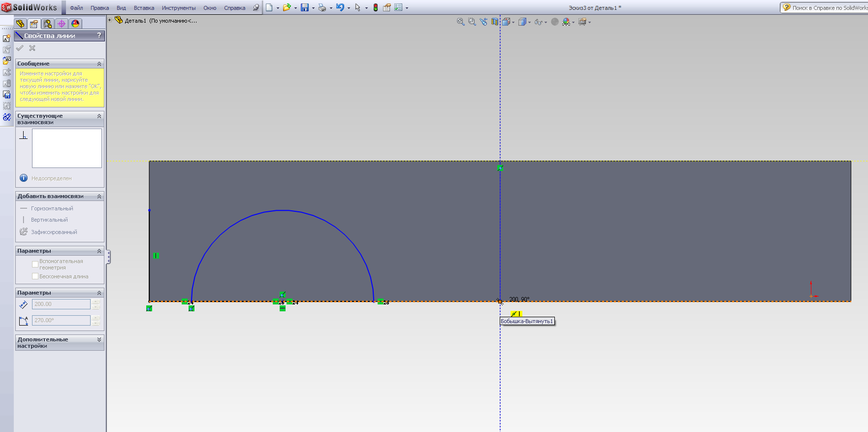The image size is (868, 432).
Task: Click Previous View icon
Action: (x=483, y=22)
